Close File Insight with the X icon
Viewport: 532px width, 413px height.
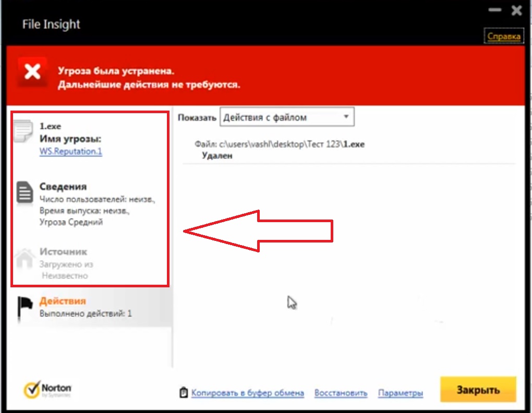point(516,10)
